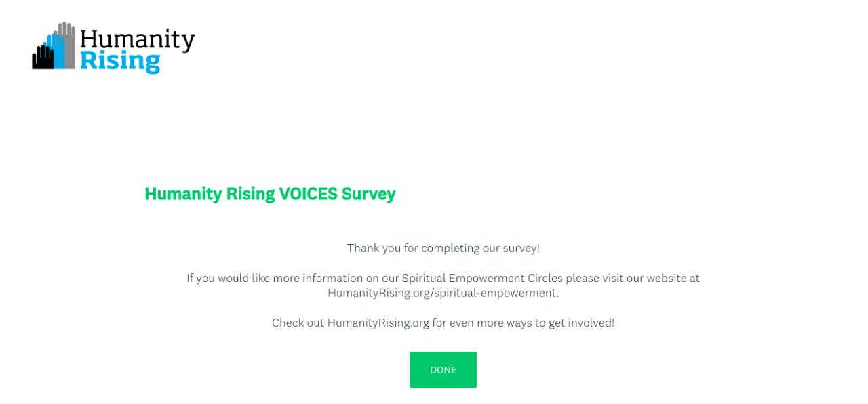Open HumanityRising.org in the "Check out" line

coord(378,323)
